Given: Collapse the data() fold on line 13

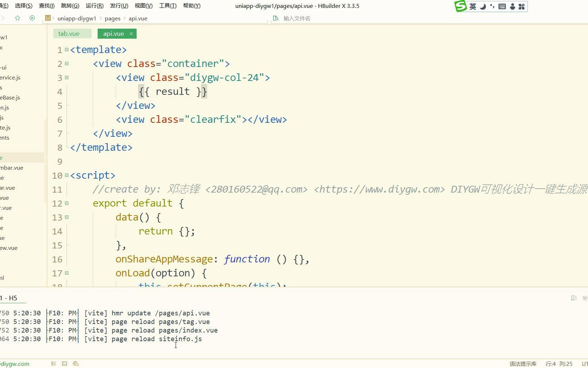Looking at the screenshot, I should tap(67, 217).
